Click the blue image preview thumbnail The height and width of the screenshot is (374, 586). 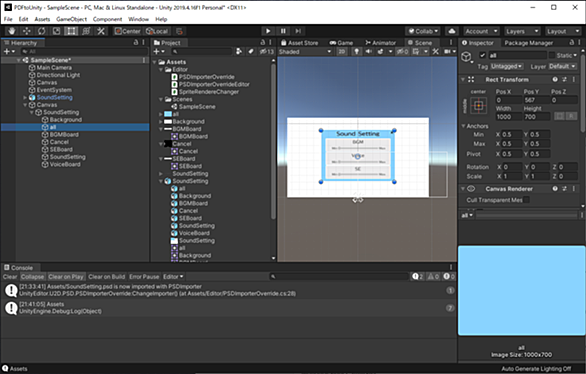tap(521, 290)
